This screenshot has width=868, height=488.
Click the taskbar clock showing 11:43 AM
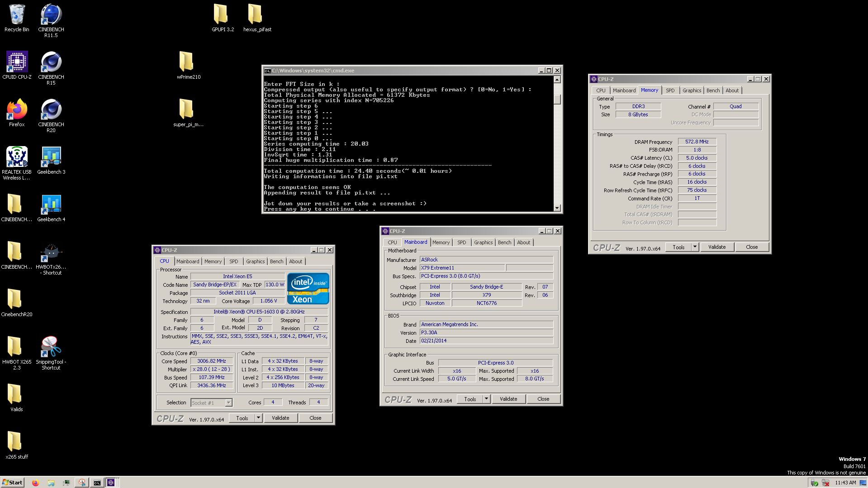coord(845,483)
